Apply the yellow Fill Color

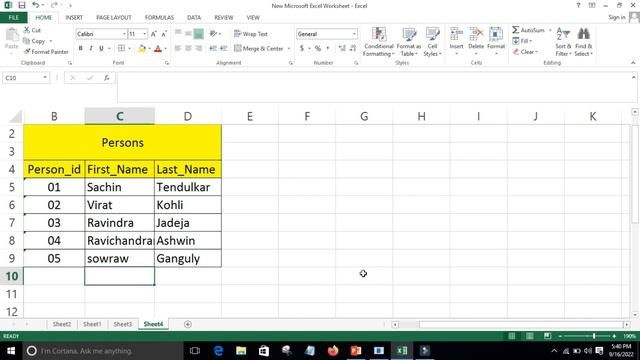(142, 49)
